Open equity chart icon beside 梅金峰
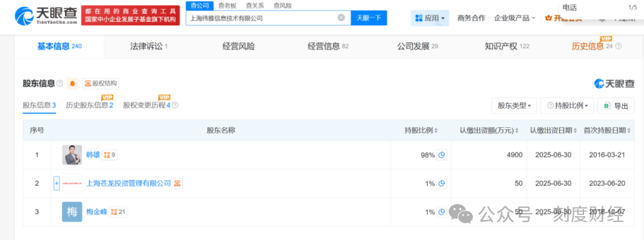Viewport: 644px width, 240px height. (x=118, y=212)
